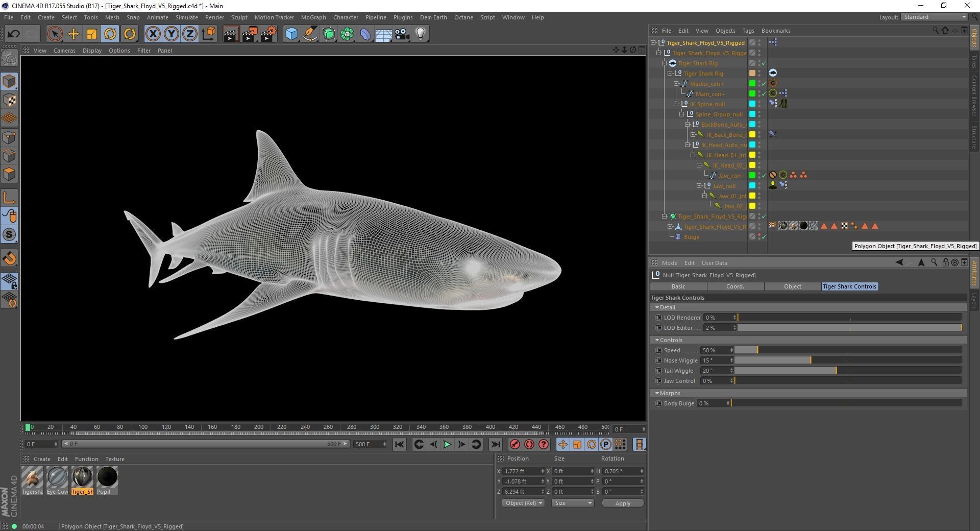Open the deformer object icon
Viewport: 980px width, 531px height.
(365, 34)
